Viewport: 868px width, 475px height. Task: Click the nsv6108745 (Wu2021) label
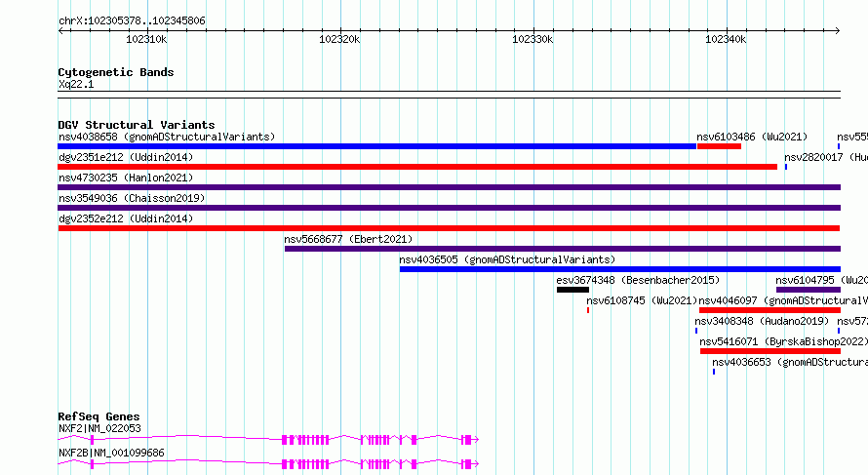point(642,300)
